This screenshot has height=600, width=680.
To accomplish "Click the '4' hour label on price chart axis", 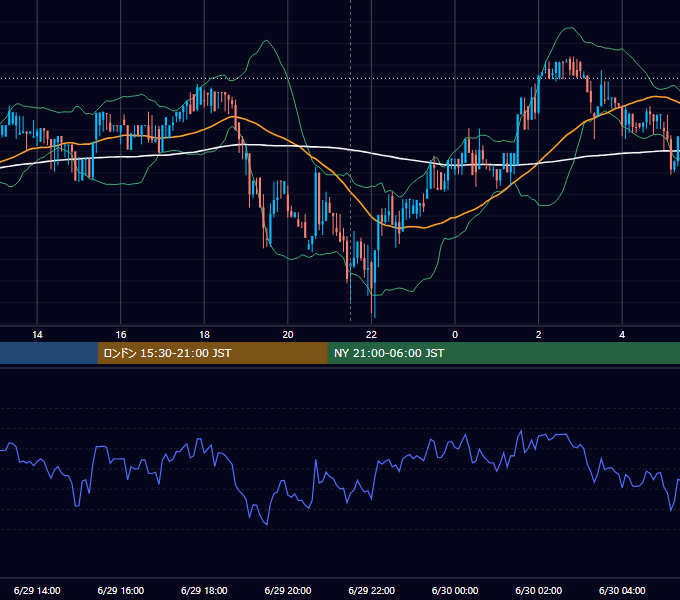I will (x=622, y=335).
